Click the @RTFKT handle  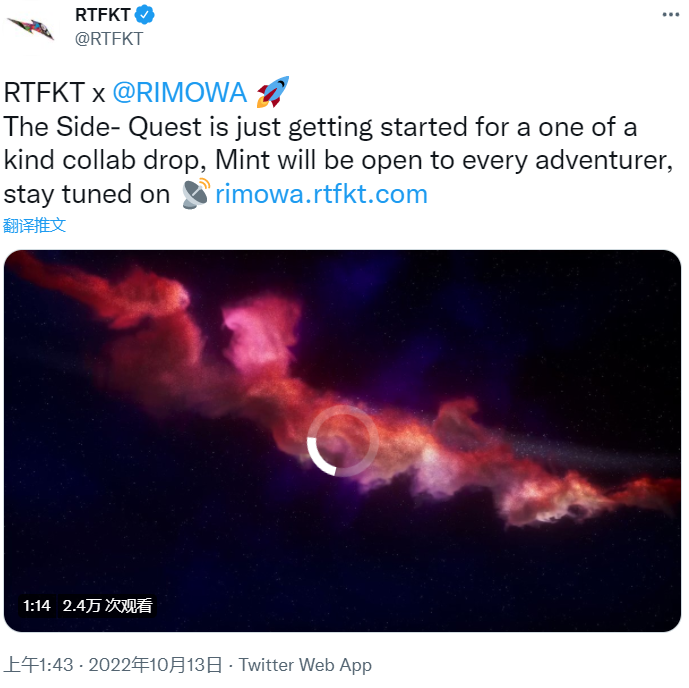pos(109,38)
